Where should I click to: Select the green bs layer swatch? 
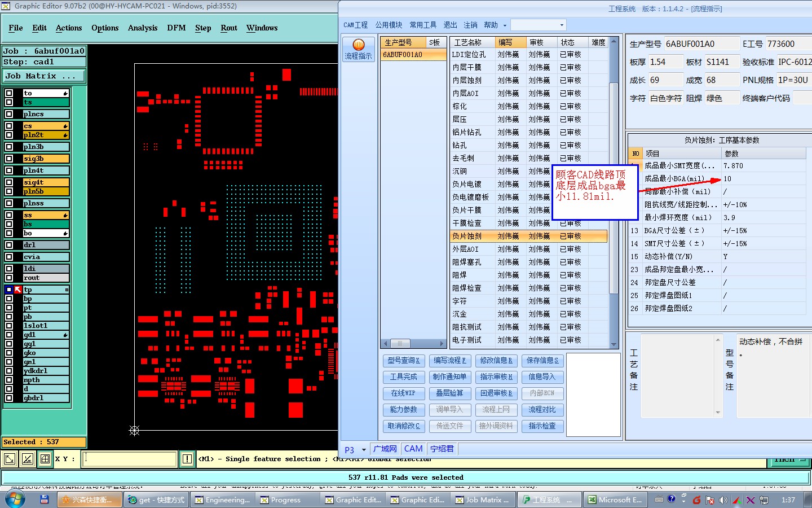click(46, 224)
